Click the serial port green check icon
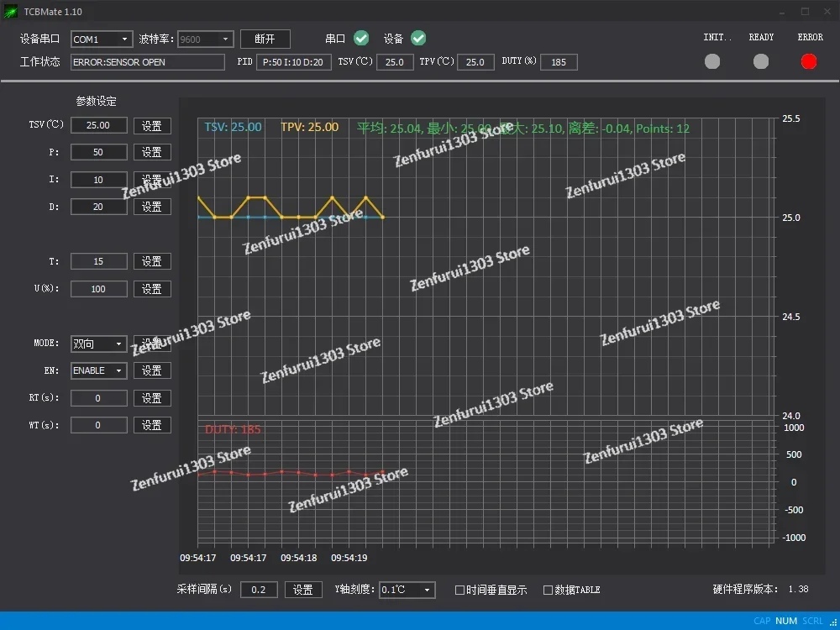The width and height of the screenshot is (840, 630). point(361,39)
